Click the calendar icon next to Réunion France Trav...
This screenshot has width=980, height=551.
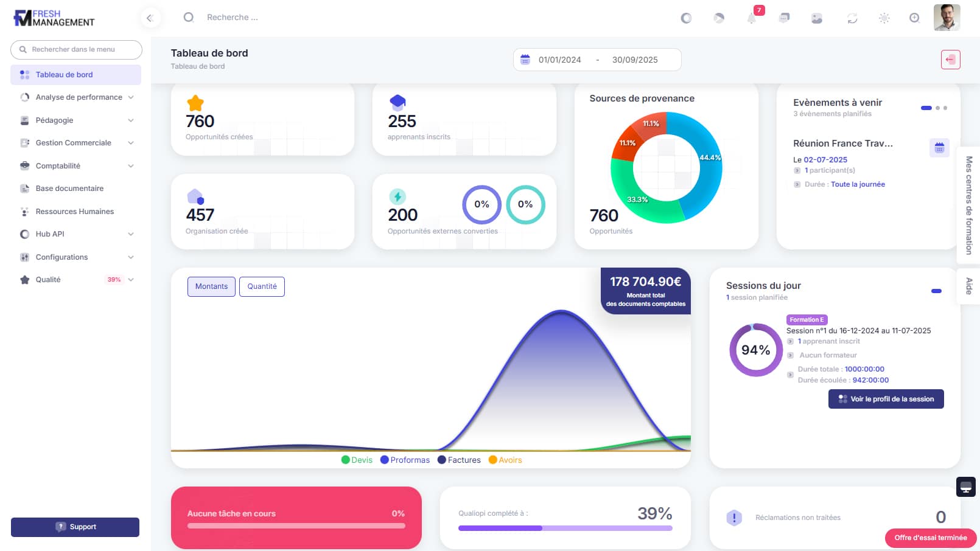click(x=939, y=148)
